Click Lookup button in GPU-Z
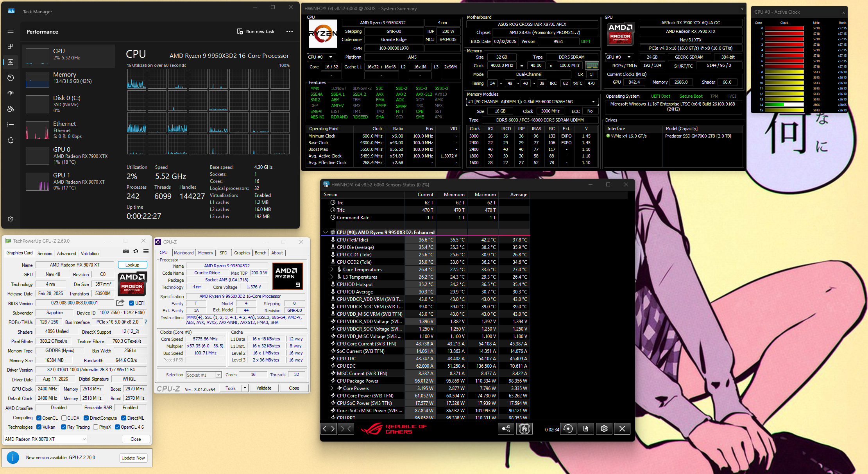 click(132, 265)
